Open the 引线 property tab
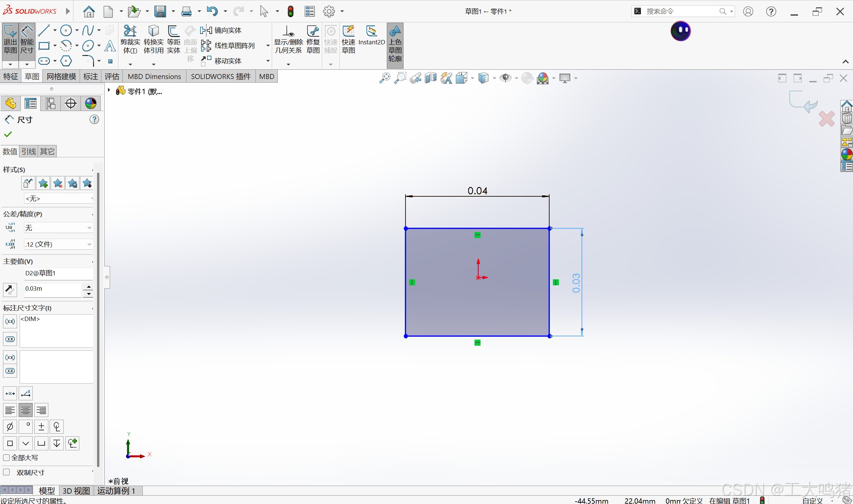This screenshot has height=504, width=853. [29, 151]
